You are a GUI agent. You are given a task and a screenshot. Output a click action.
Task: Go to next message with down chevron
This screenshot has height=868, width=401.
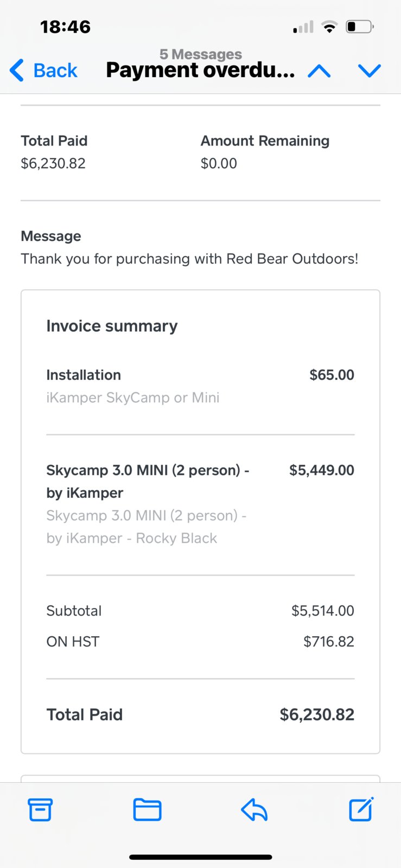tap(370, 71)
